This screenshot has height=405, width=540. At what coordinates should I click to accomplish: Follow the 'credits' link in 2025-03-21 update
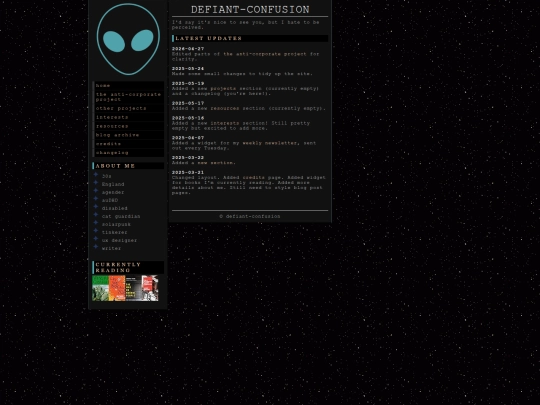[253, 178]
